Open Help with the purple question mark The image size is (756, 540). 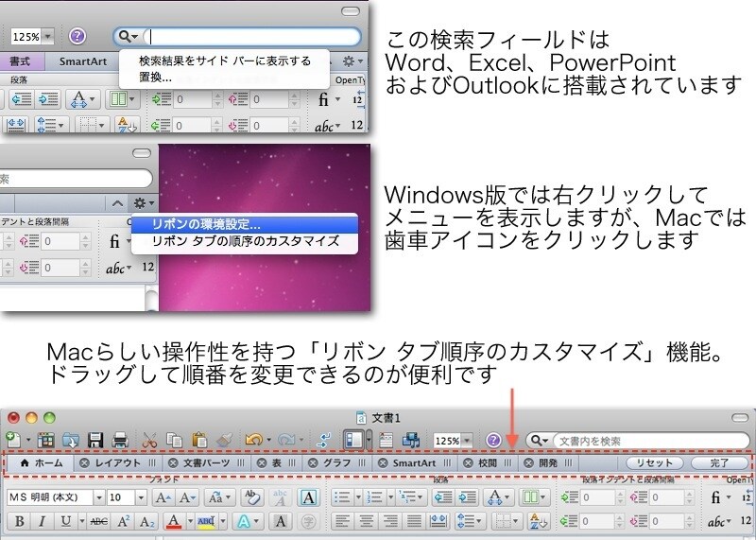pyautogui.click(x=492, y=440)
